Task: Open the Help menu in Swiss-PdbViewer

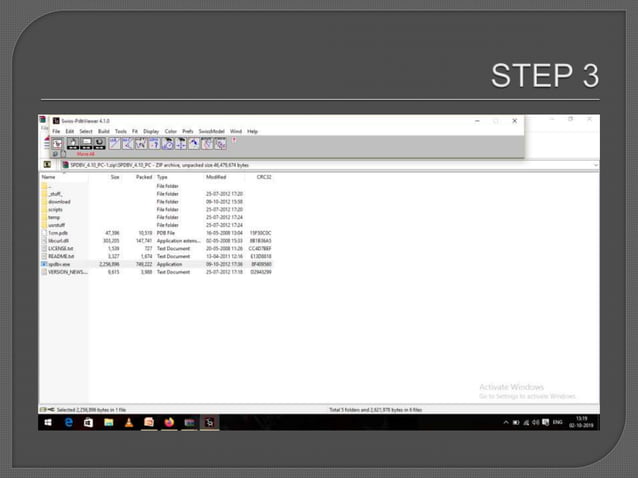Action: coord(253,131)
